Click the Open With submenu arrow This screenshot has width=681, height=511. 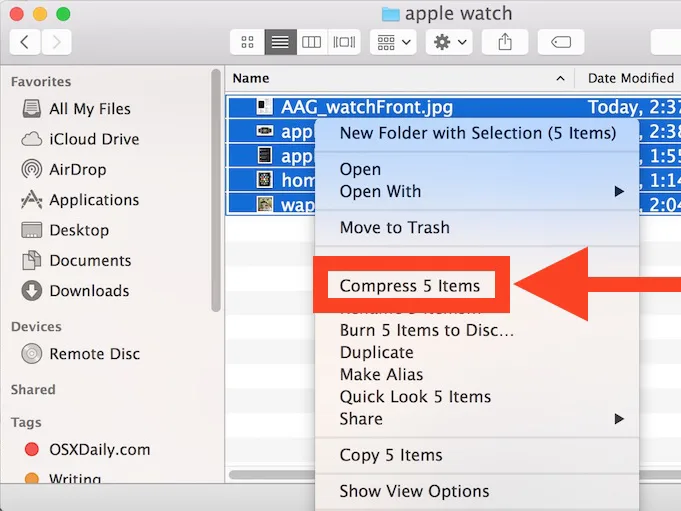619,191
